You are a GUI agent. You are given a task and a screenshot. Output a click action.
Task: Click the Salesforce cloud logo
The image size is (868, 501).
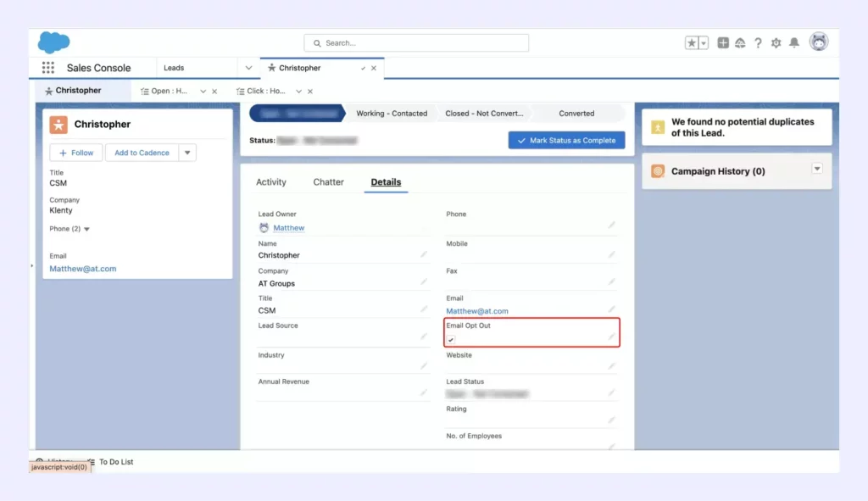point(53,42)
